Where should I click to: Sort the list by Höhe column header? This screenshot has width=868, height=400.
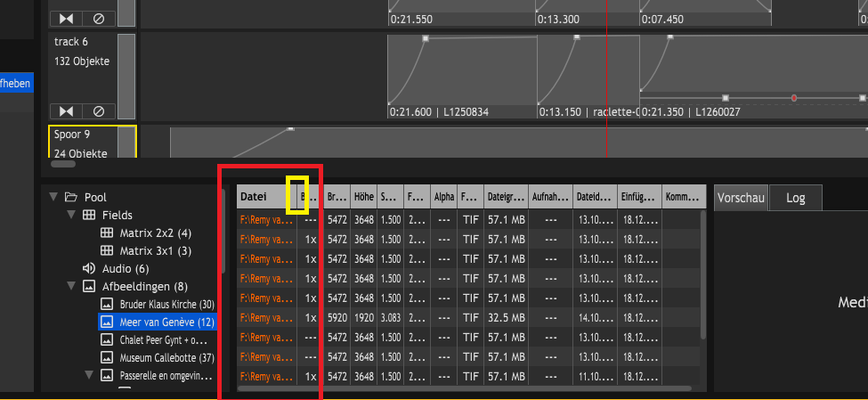[x=363, y=197]
